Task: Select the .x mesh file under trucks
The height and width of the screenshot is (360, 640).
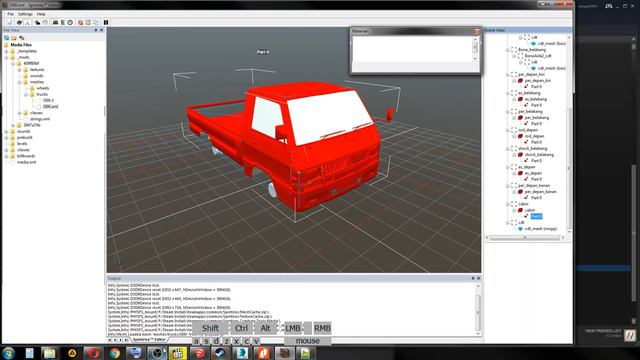Action: [x=48, y=100]
